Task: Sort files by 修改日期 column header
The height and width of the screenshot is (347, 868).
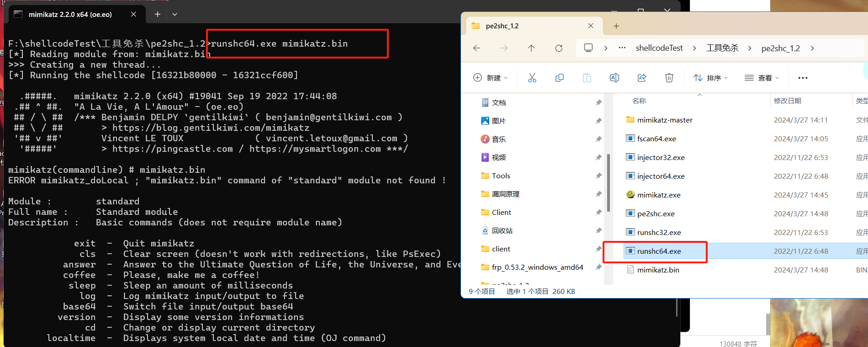Action: 788,101
